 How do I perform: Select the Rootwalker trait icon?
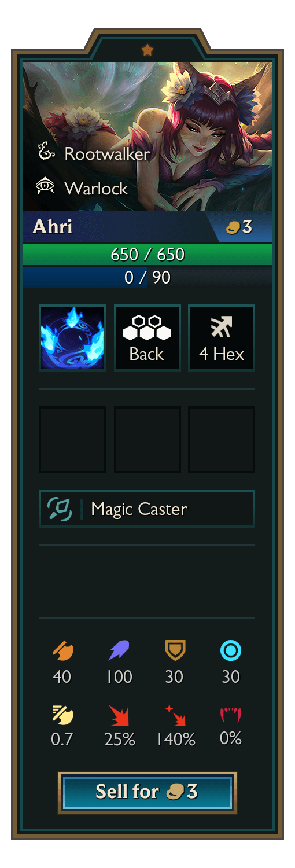point(46,153)
